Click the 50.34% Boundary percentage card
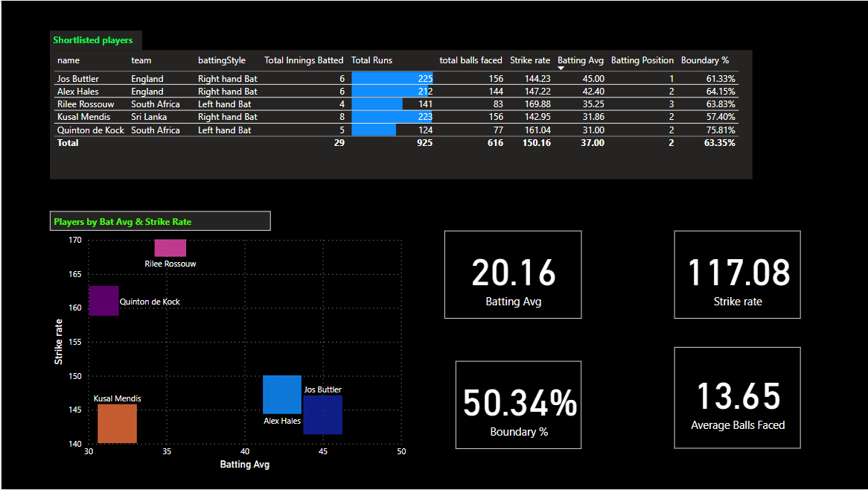Viewport: 868px width, 490px height. point(518,404)
